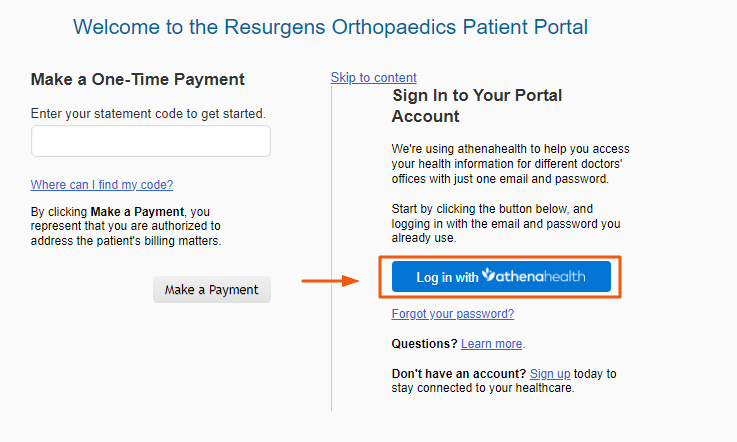Click the bold 'Don't have an account?' text

pos(459,374)
